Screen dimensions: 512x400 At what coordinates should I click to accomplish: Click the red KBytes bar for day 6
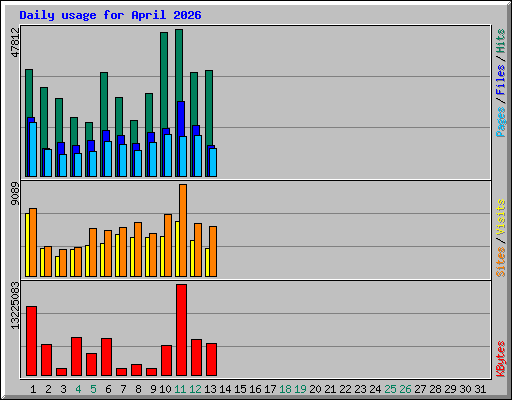point(106,357)
